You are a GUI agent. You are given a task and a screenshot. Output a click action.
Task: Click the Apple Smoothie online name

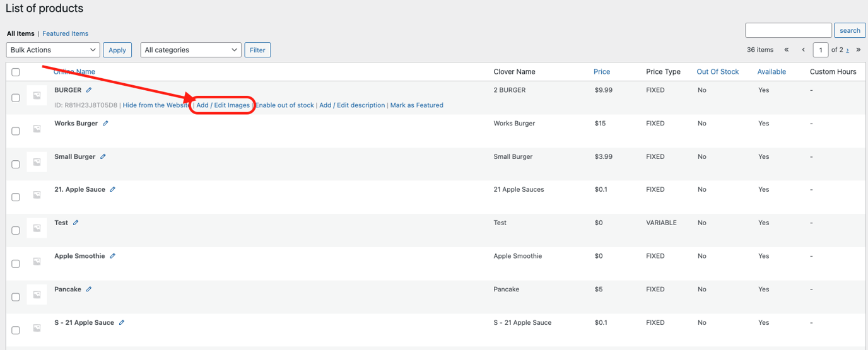coord(79,256)
